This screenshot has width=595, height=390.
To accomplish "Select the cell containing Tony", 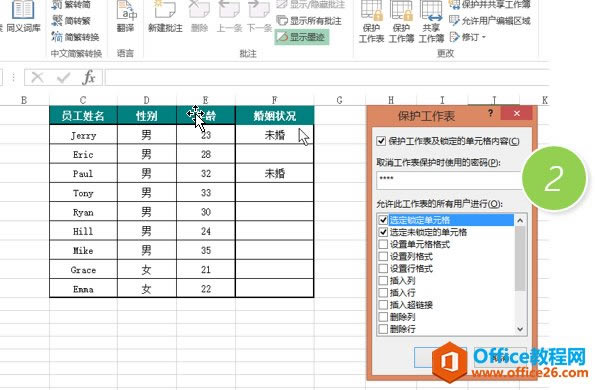I will [83, 193].
